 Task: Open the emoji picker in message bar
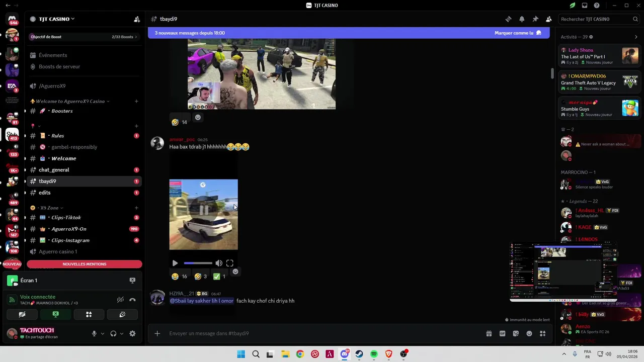click(x=529, y=333)
